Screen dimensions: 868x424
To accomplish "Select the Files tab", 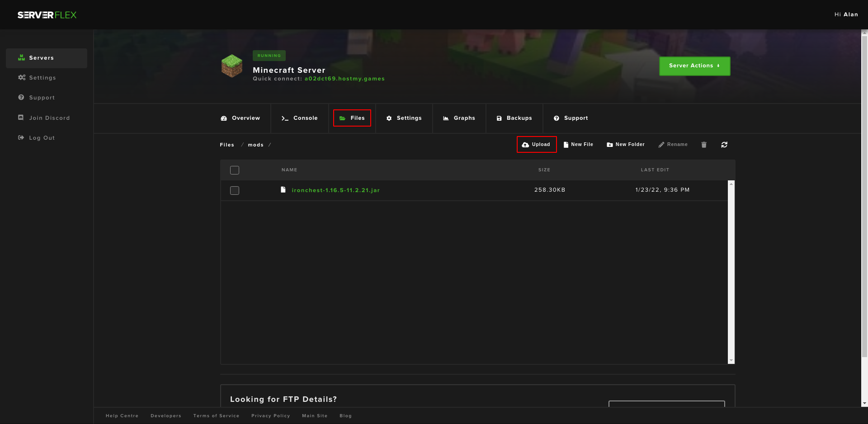I will click(x=352, y=118).
